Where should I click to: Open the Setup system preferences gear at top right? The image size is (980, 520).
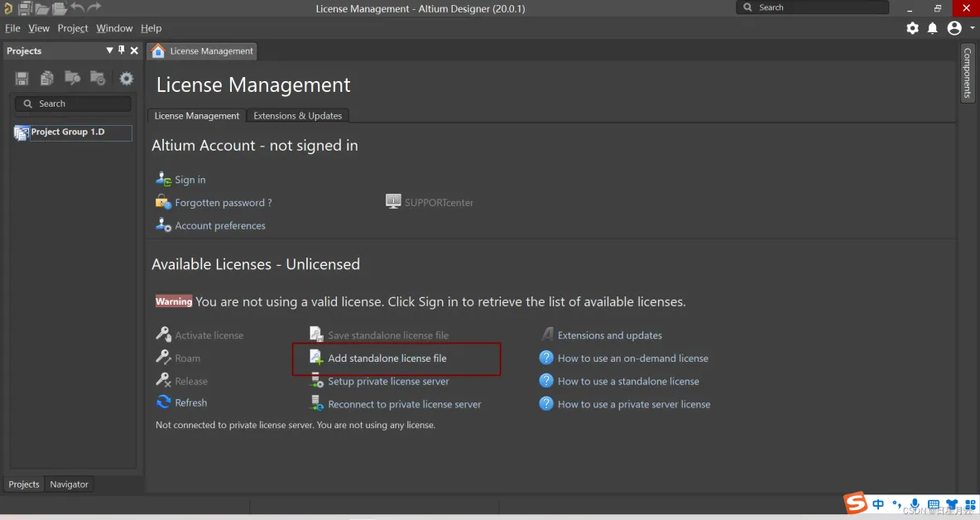click(912, 28)
